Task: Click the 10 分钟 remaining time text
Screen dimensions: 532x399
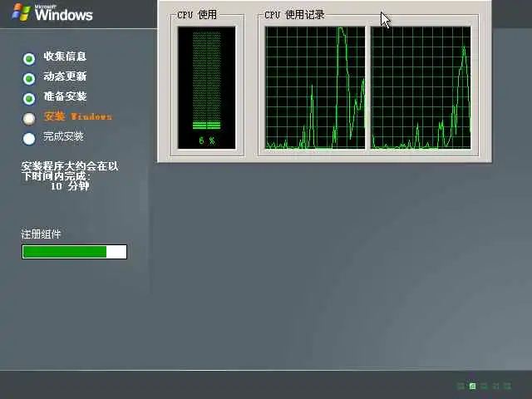Action: [70, 186]
